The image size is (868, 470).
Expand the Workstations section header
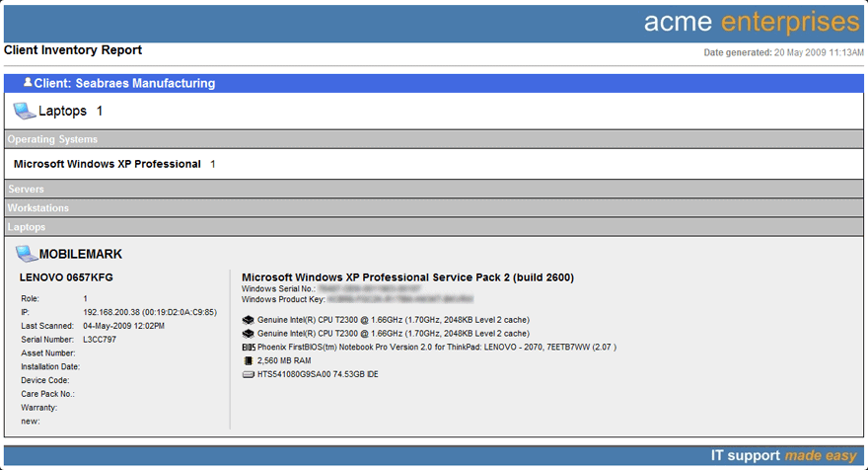[433, 207]
